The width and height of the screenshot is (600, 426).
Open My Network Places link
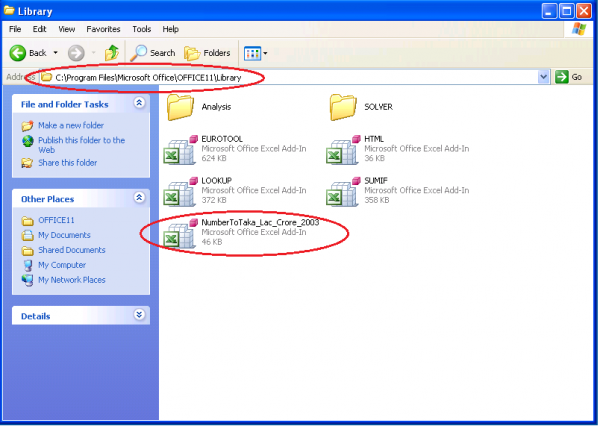tap(72, 280)
